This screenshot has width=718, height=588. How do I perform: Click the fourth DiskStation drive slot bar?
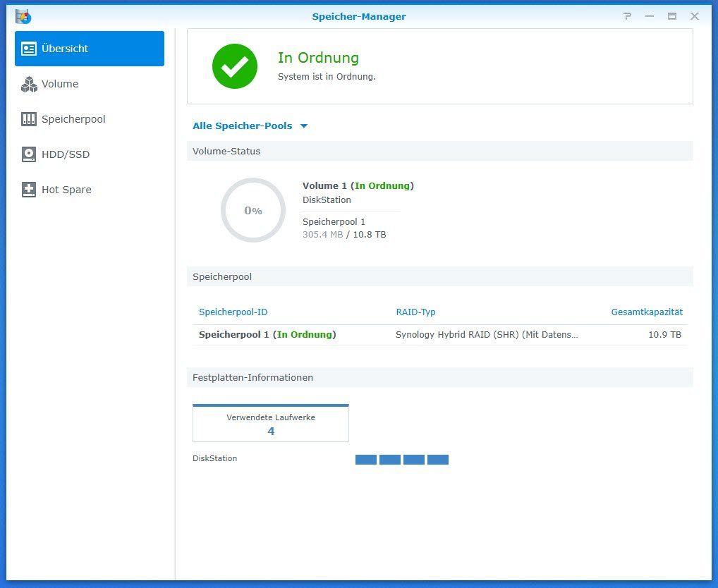click(438, 460)
